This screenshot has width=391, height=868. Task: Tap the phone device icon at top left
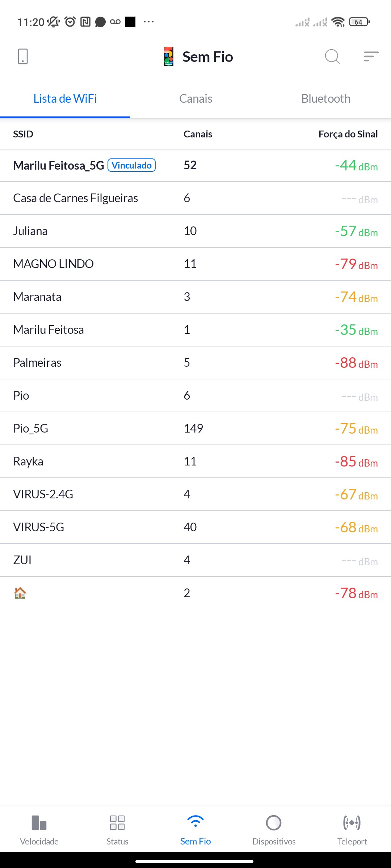tap(23, 57)
